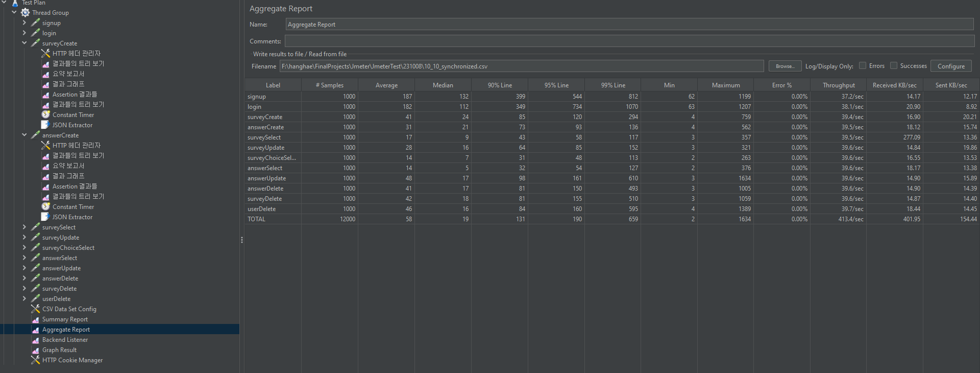The image size is (980, 373).
Task: Click the Summary Report listener icon
Action: [x=35, y=319]
